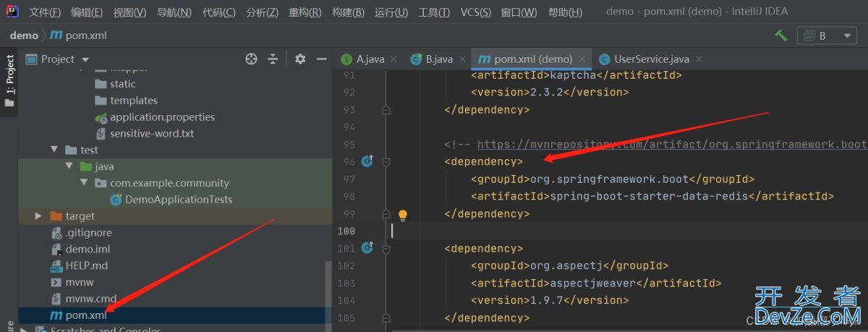868x332 pixels.
Task: Open the VCS(S) menu
Action: click(475, 12)
